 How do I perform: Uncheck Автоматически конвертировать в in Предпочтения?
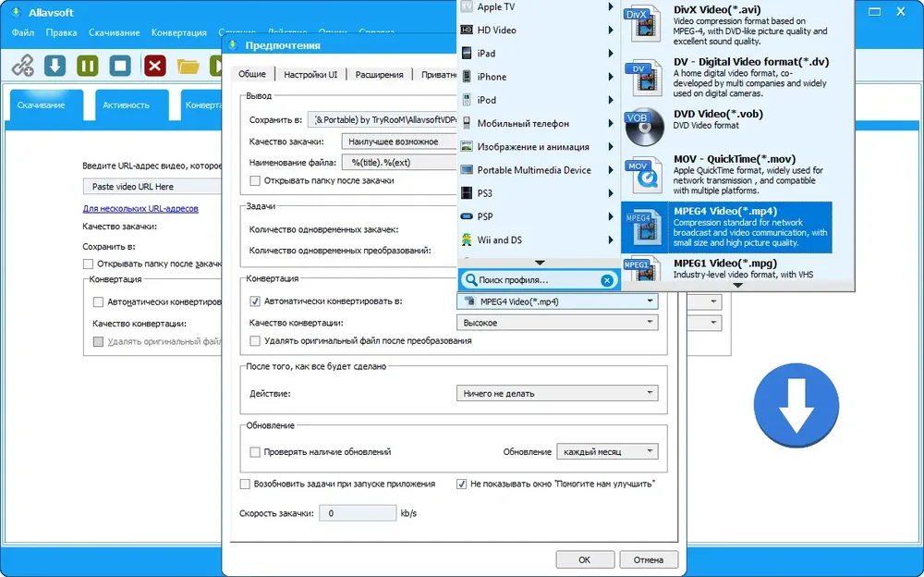point(255,301)
